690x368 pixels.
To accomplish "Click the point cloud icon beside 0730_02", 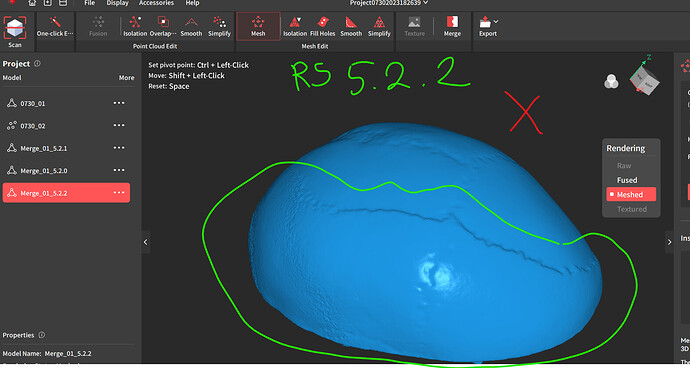I will (x=12, y=125).
